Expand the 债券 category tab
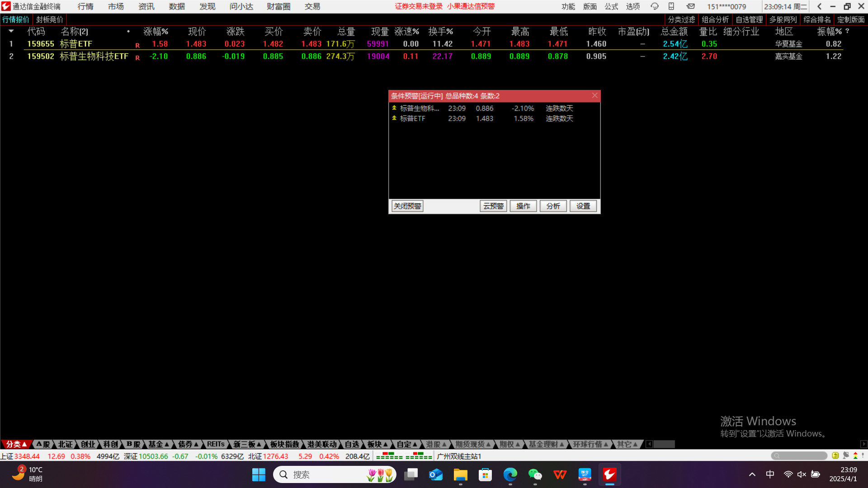The width and height of the screenshot is (868, 488). point(188,444)
